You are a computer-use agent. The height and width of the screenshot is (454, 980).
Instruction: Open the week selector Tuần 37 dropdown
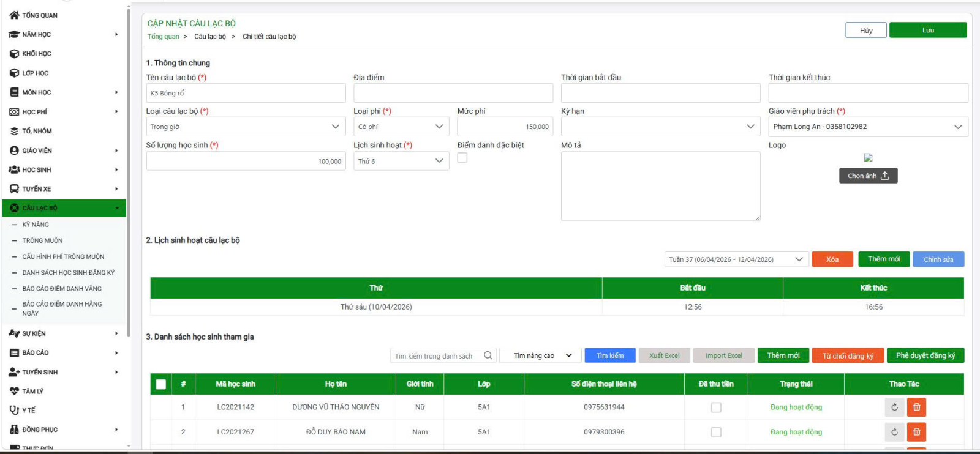point(736,259)
